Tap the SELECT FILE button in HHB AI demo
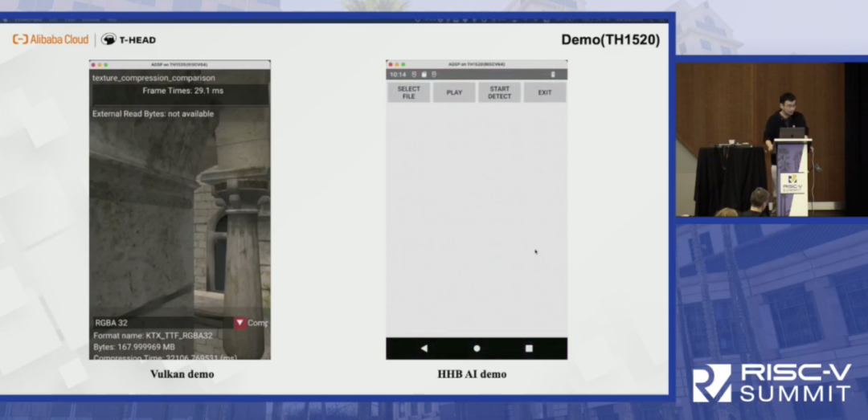868x420 pixels. point(408,92)
